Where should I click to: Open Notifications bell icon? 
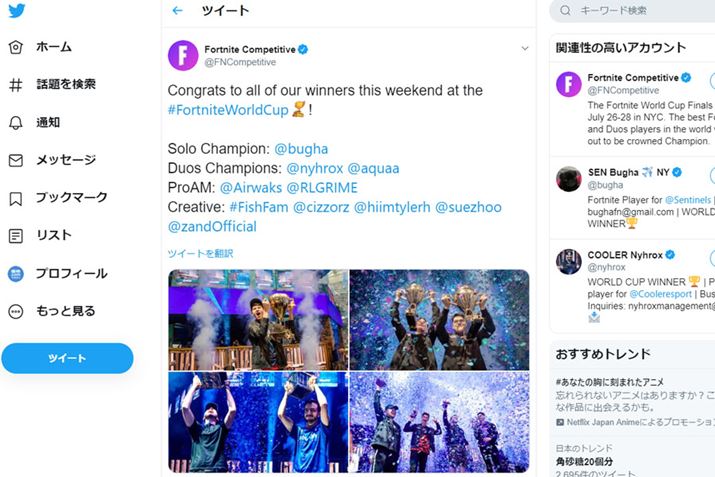click(16, 123)
